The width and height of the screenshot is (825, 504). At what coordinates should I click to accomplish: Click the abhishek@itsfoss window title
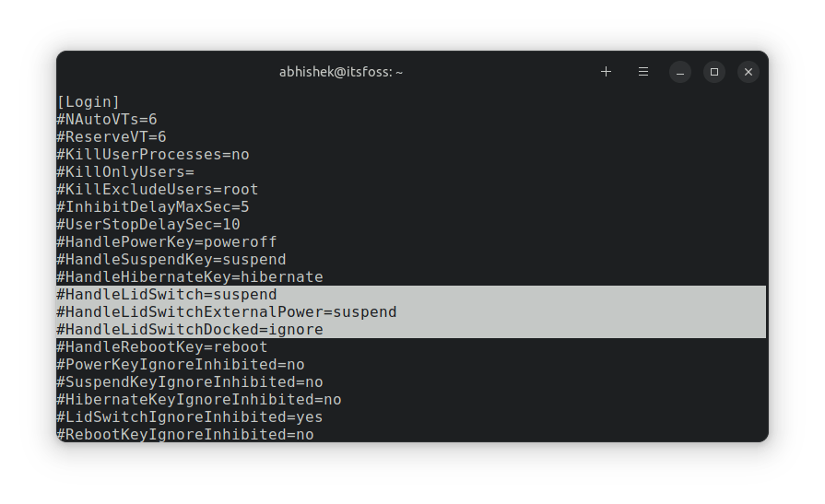coord(341,72)
